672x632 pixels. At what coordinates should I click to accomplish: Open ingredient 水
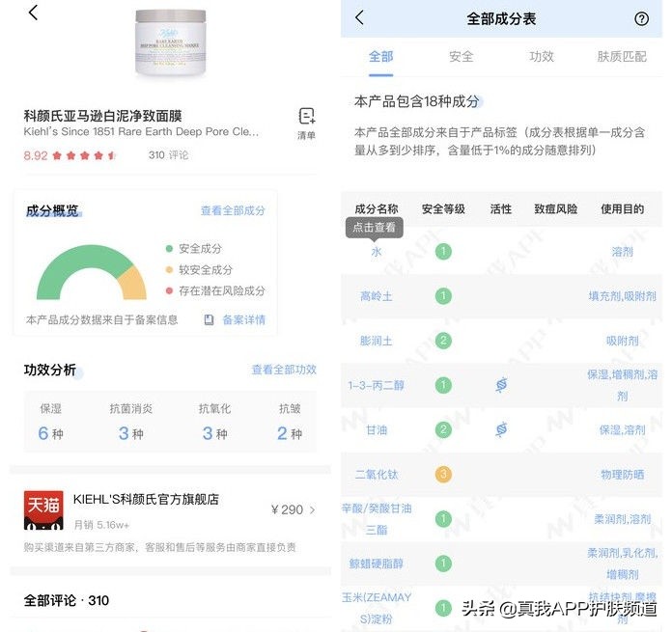click(377, 252)
